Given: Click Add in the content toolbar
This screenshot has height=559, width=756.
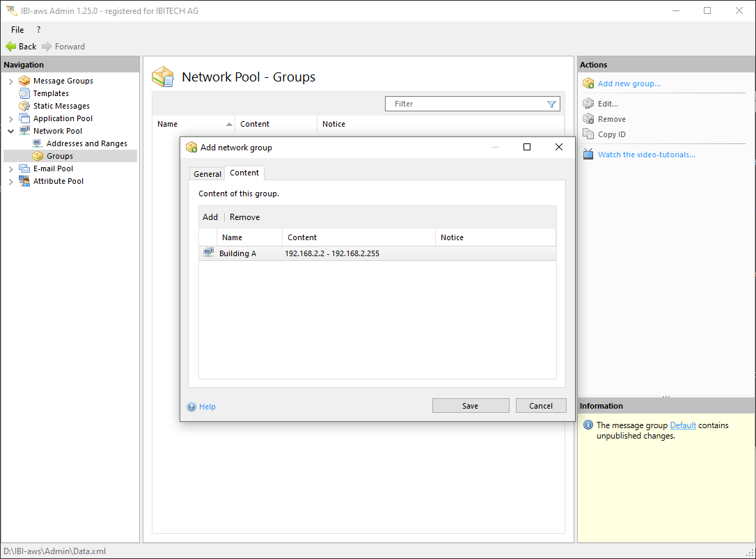Looking at the screenshot, I should (210, 217).
